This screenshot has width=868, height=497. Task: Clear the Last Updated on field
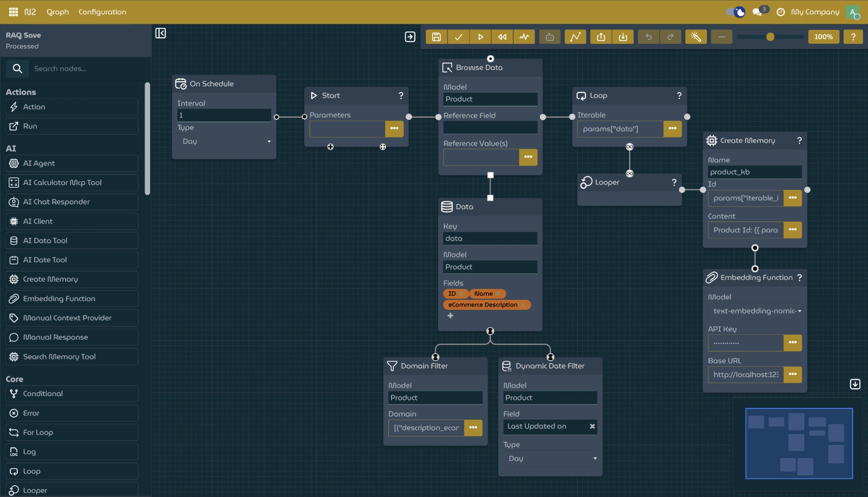pos(592,426)
